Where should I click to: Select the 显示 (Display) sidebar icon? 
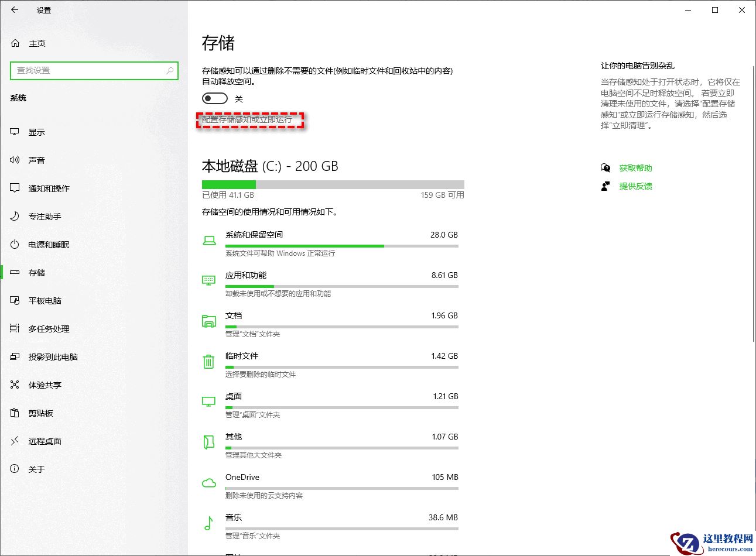(14, 132)
